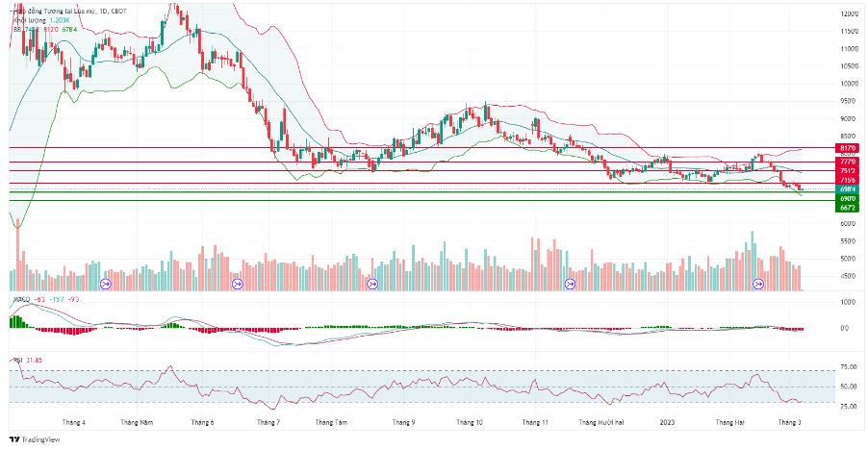Open the circular event marker before Tháng 9

tap(372, 285)
